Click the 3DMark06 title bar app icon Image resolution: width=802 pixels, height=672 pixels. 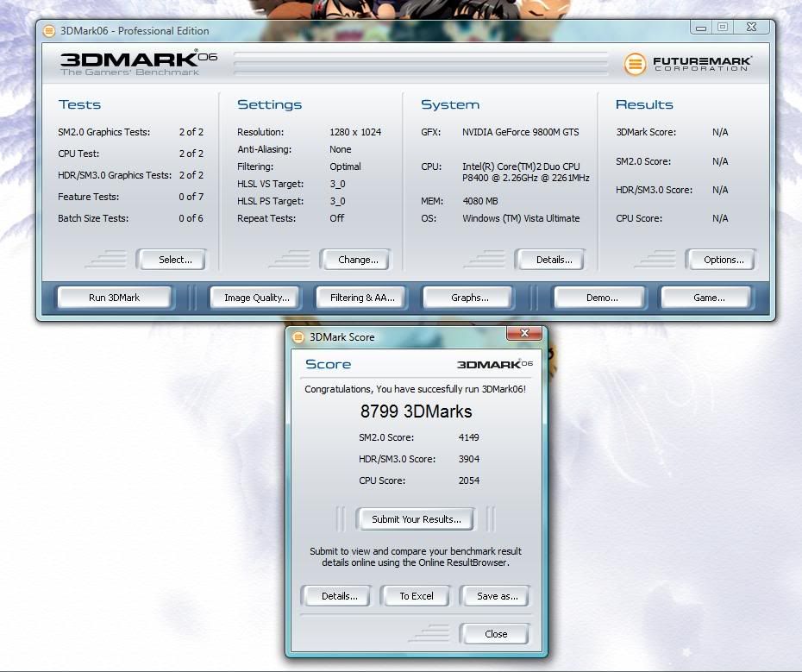[x=49, y=31]
